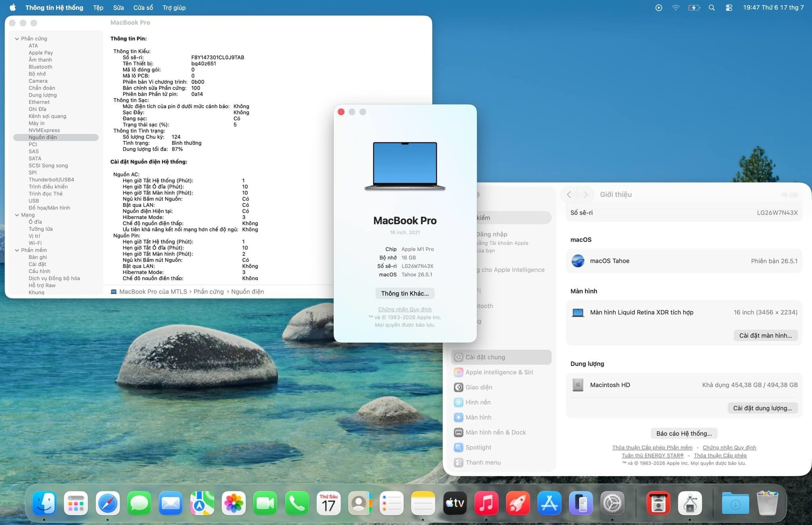This screenshot has height=525, width=812.
Task: Open the Thông tin Hệ thống app menu
Action: (54, 8)
